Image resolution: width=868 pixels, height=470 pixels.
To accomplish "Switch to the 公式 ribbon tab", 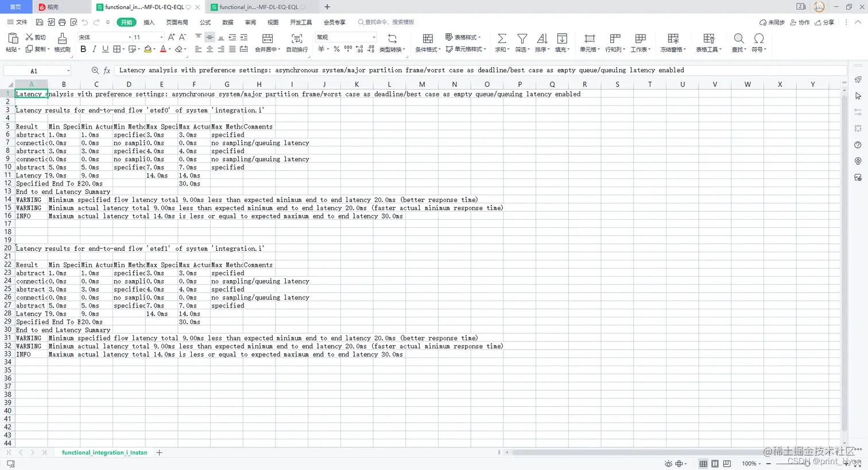I will click(x=205, y=22).
